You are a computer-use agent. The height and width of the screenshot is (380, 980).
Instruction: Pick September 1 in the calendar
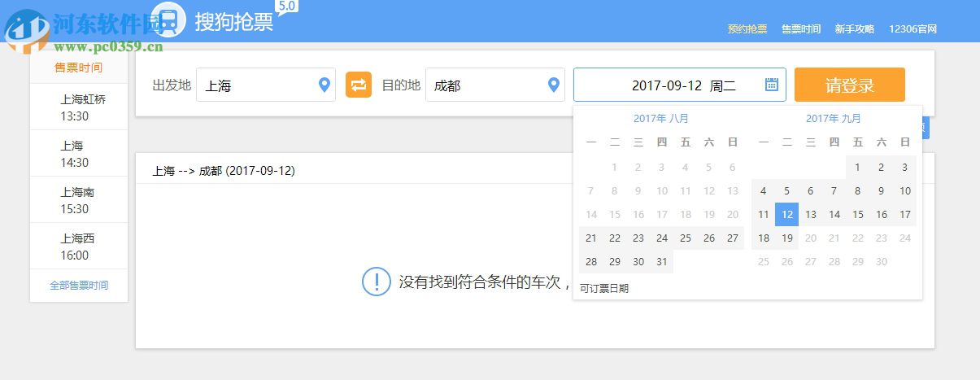click(x=857, y=168)
